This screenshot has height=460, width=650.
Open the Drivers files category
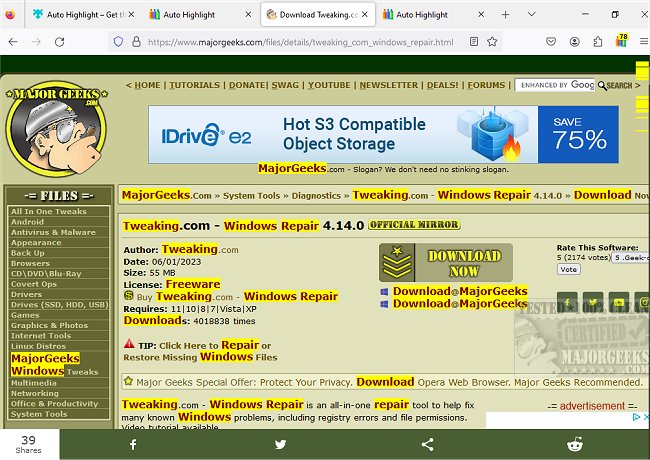point(27,294)
